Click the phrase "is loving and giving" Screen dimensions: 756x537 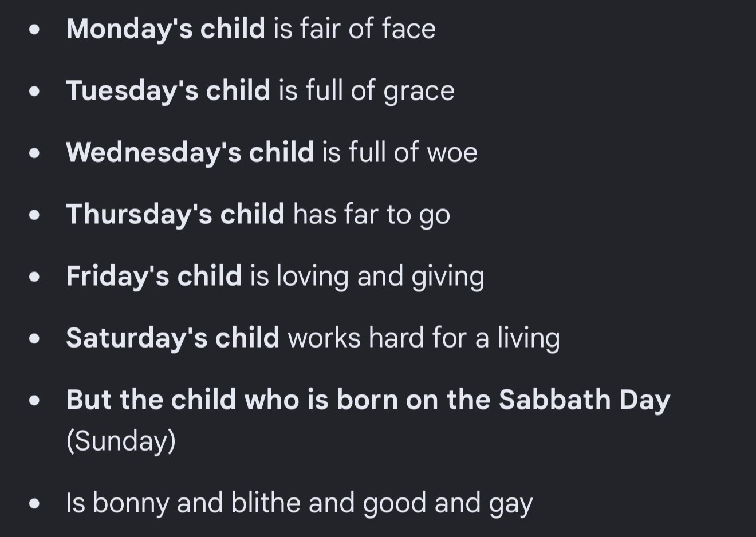(367, 276)
